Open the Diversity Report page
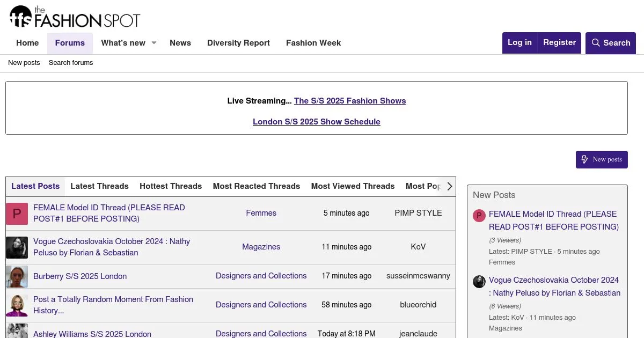The width and height of the screenshot is (644, 338). click(238, 43)
